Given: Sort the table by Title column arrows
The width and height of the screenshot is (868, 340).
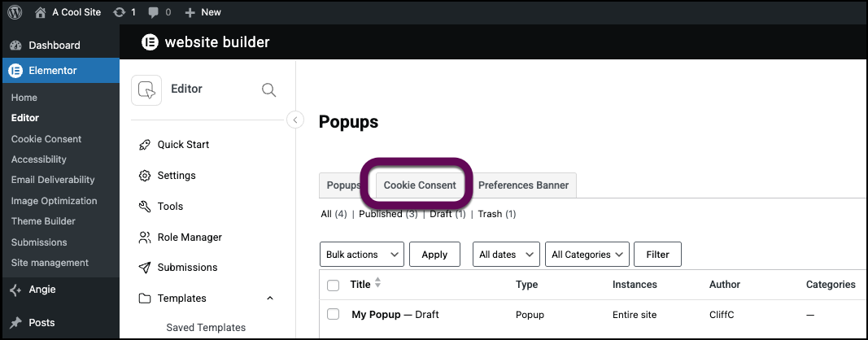Looking at the screenshot, I should point(378,283).
